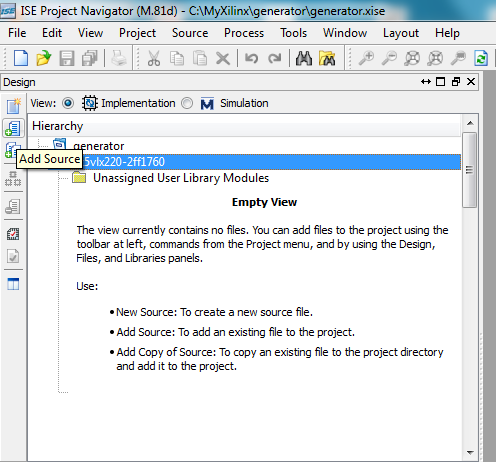Open the Edit menu

pyautogui.click(x=52, y=33)
